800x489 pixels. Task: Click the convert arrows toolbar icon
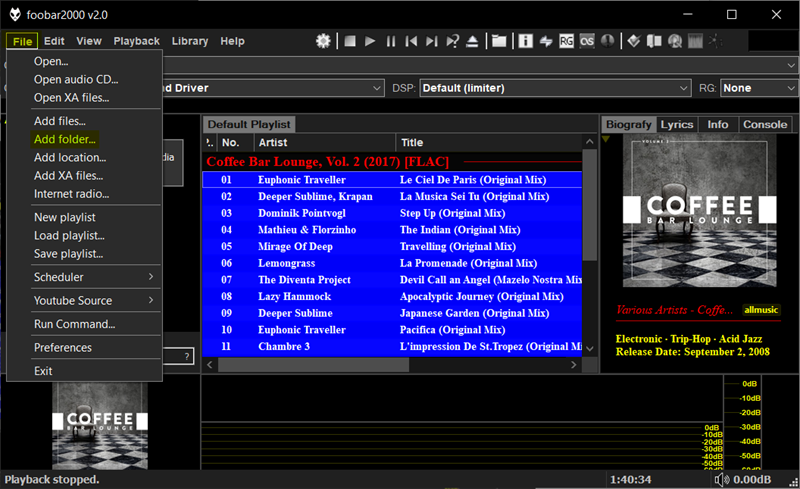click(x=546, y=41)
